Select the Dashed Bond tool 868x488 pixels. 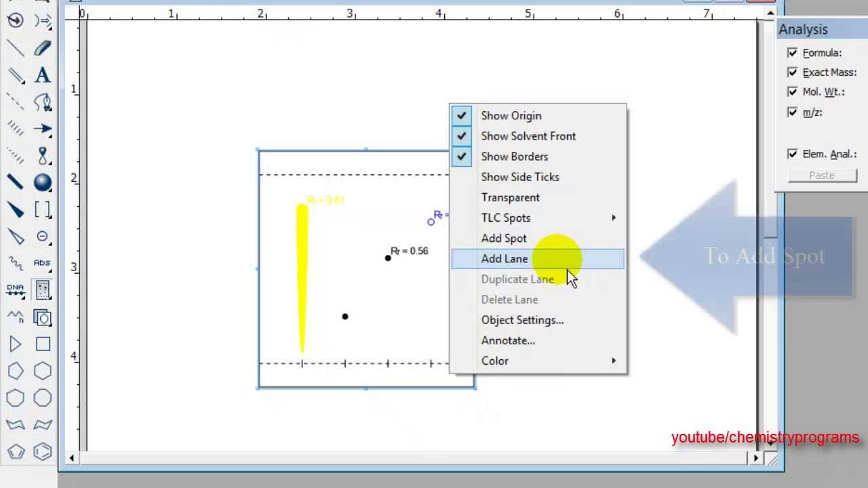[x=15, y=102]
